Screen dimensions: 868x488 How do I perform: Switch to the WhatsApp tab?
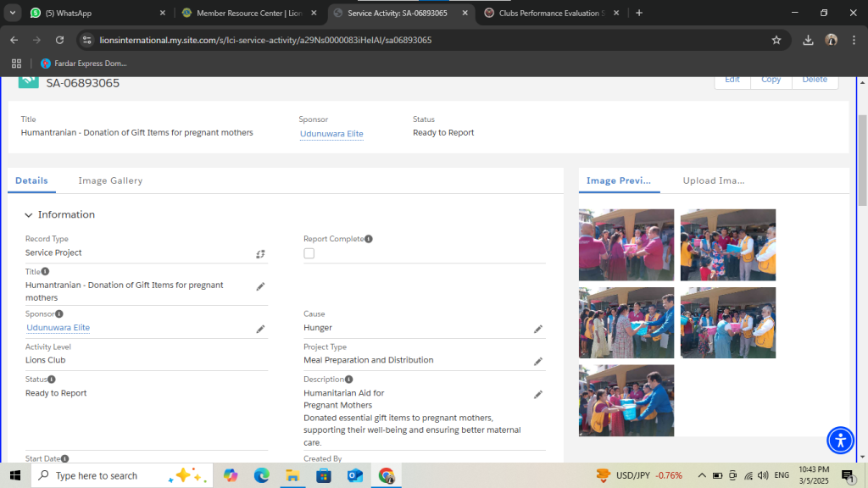pyautogui.click(x=97, y=13)
